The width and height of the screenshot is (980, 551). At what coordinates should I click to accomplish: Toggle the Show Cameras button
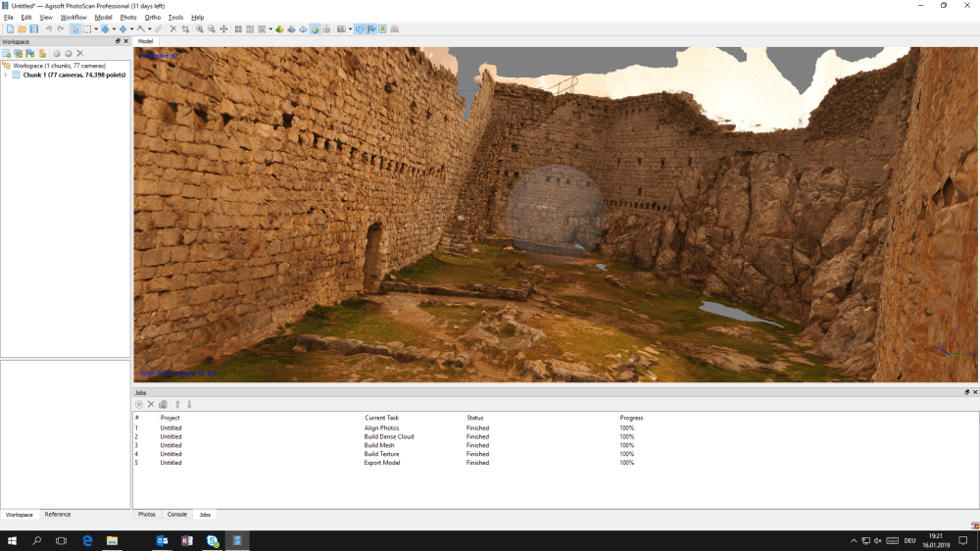pos(360,29)
